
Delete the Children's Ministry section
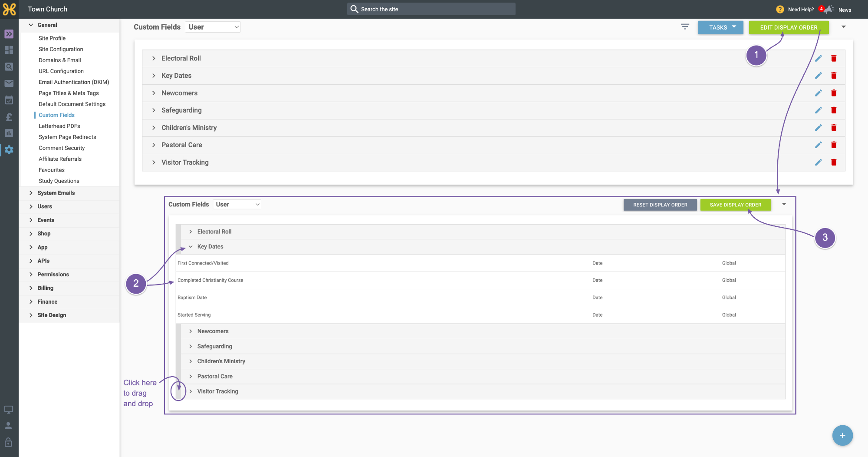click(834, 128)
